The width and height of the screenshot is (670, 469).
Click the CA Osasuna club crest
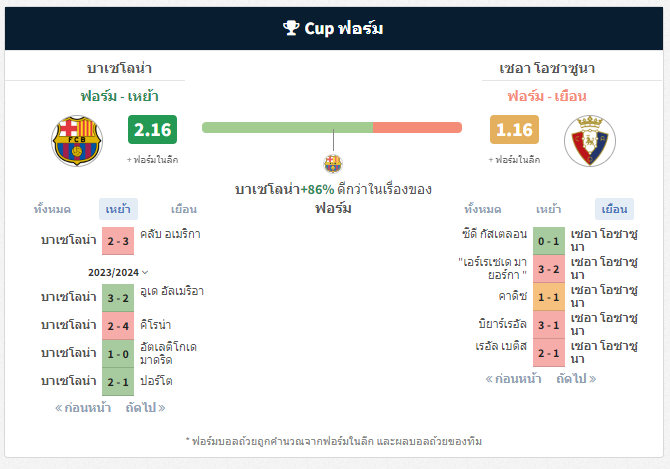[x=590, y=141]
